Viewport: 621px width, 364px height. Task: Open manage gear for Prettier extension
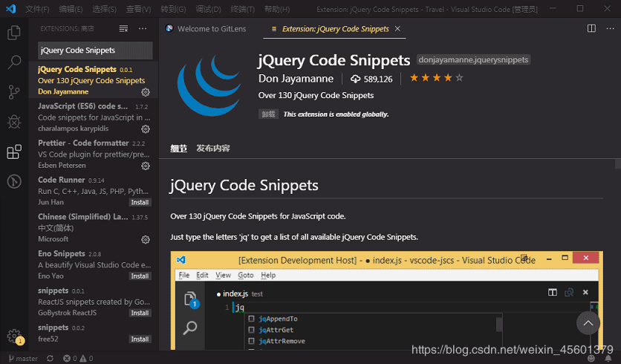(146, 166)
